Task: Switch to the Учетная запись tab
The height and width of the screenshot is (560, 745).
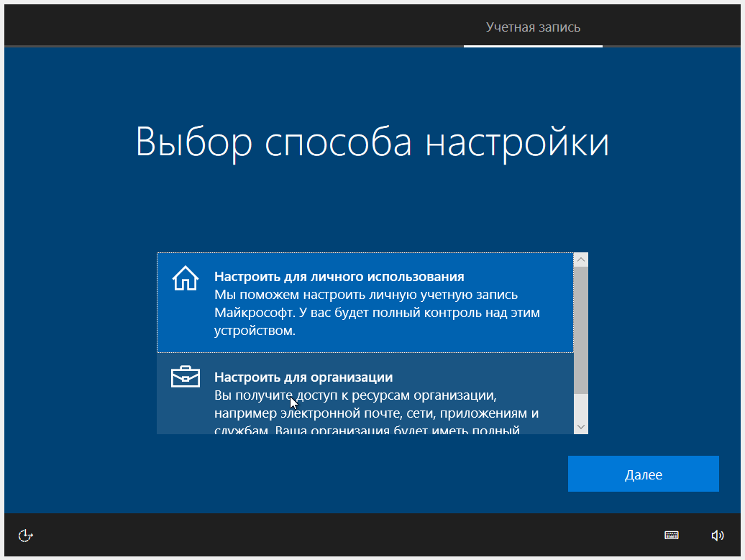Action: [x=533, y=27]
